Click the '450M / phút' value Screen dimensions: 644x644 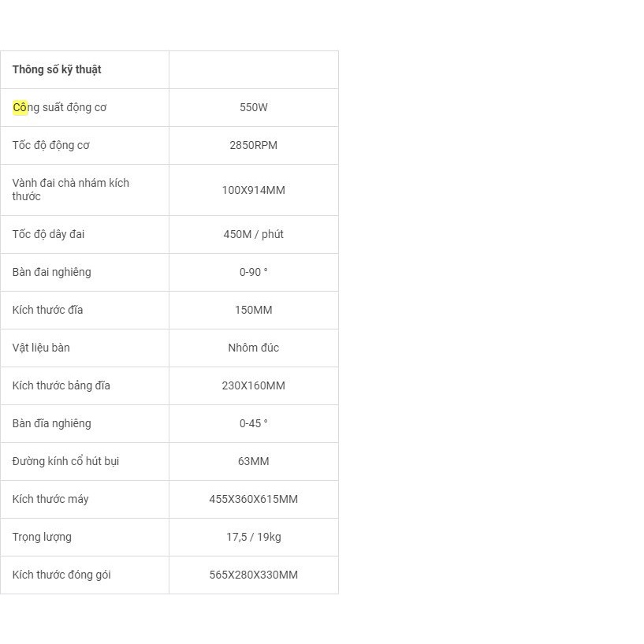pos(253,234)
